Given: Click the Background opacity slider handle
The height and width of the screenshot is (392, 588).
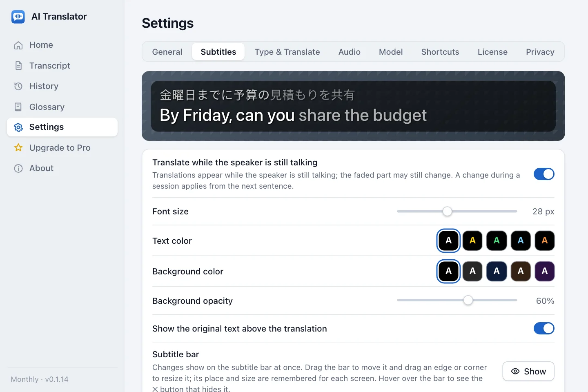Looking at the screenshot, I should click(468, 300).
